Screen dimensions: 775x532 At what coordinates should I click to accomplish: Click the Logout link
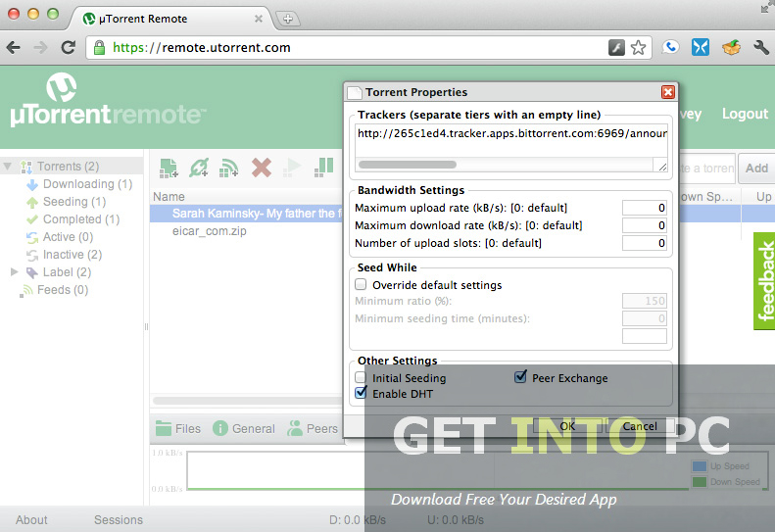(745, 114)
